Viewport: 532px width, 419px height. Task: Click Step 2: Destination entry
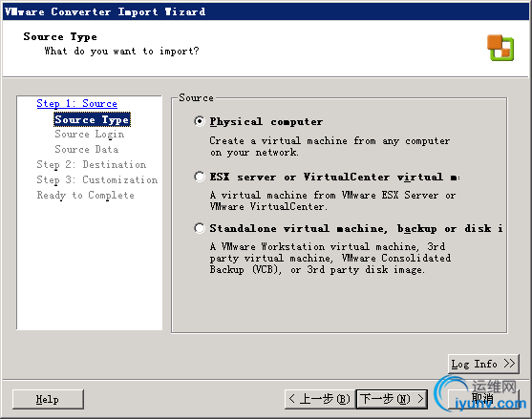pyautogui.click(x=92, y=164)
